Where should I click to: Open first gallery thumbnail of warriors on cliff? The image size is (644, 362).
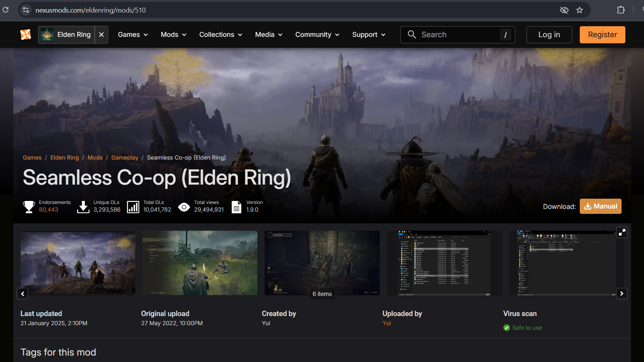click(x=78, y=262)
